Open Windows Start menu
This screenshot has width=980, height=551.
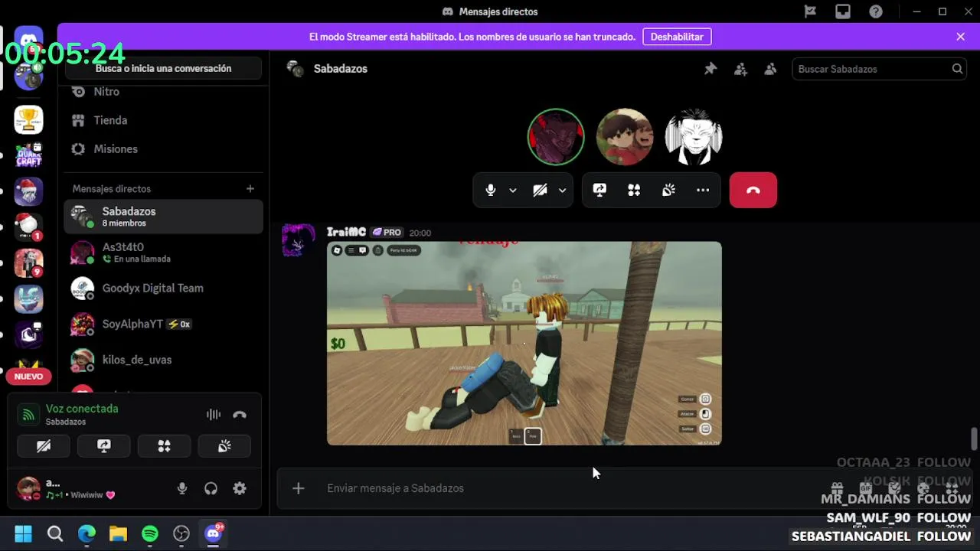23,533
